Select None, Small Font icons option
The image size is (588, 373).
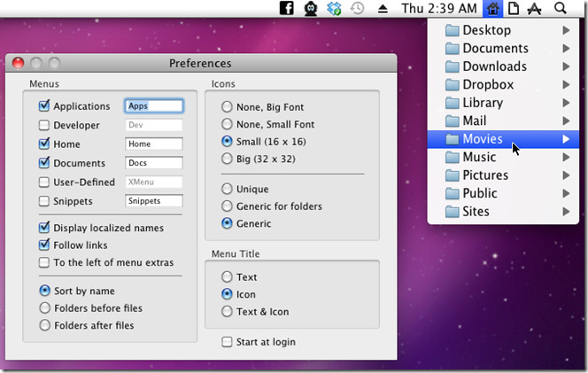[227, 124]
